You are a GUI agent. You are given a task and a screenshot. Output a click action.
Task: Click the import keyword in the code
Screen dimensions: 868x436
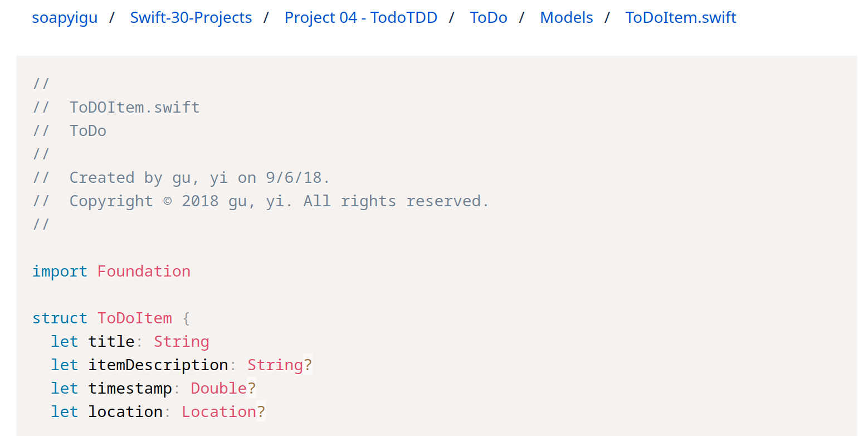pos(60,272)
